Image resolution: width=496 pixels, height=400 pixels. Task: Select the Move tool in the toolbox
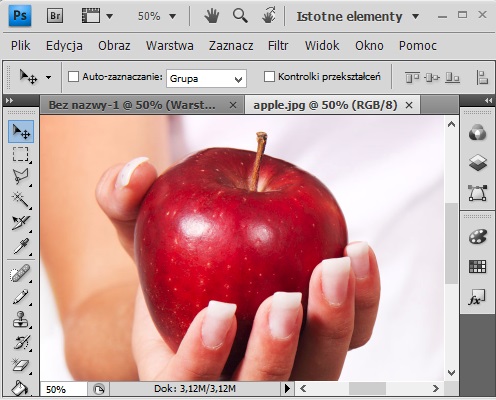[x=21, y=132]
